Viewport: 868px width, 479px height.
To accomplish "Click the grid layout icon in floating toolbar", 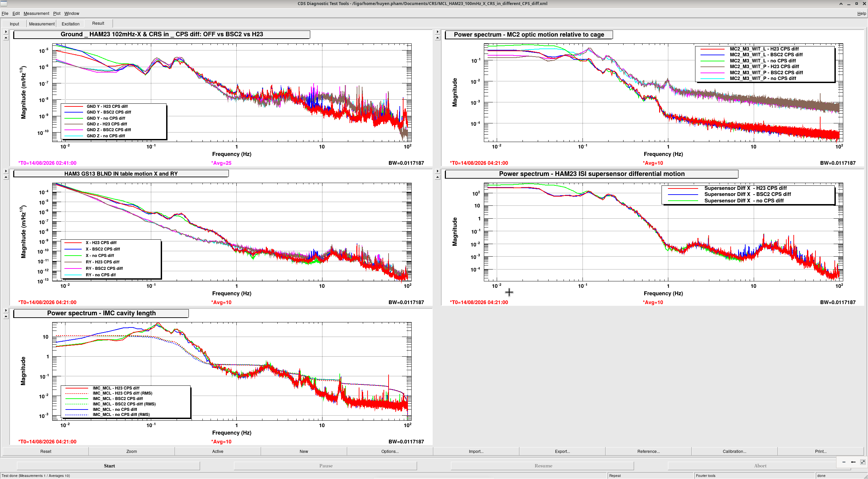I will tap(863, 462).
